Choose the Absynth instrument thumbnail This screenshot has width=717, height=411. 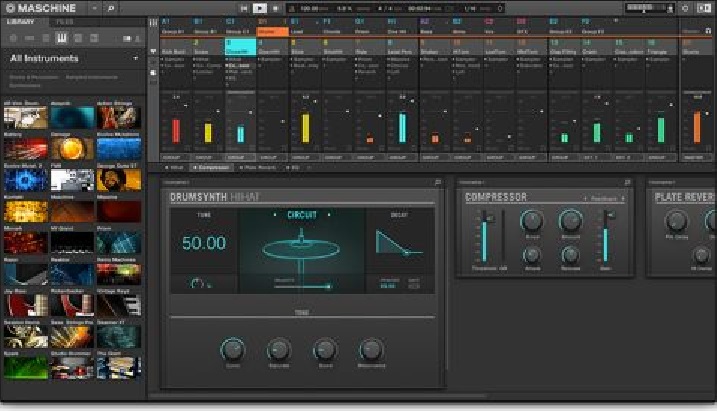tap(72, 117)
